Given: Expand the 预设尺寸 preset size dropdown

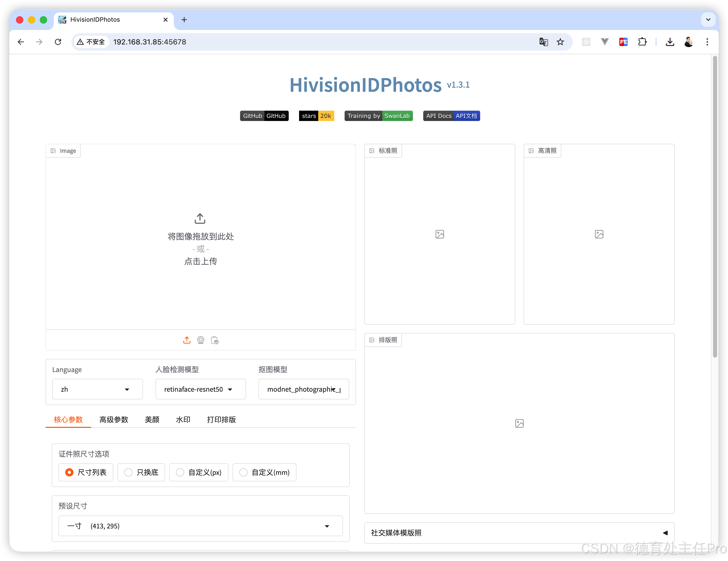Looking at the screenshot, I should pos(200,526).
